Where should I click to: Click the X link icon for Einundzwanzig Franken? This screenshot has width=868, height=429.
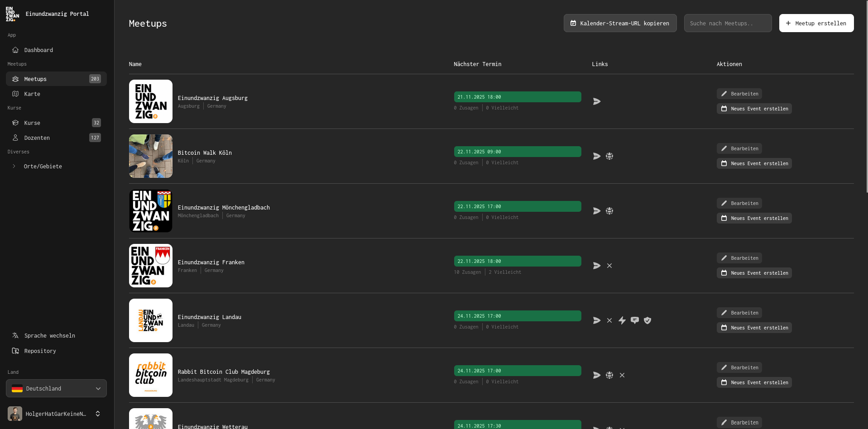click(609, 266)
